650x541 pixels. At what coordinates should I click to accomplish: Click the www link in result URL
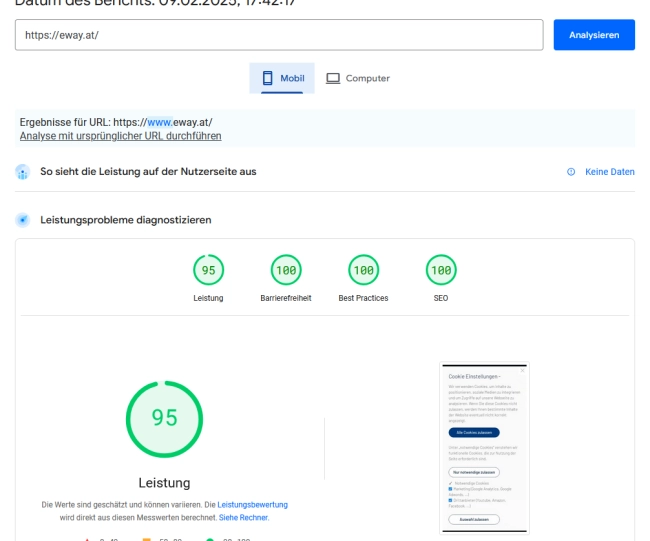click(x=159, y=122)
